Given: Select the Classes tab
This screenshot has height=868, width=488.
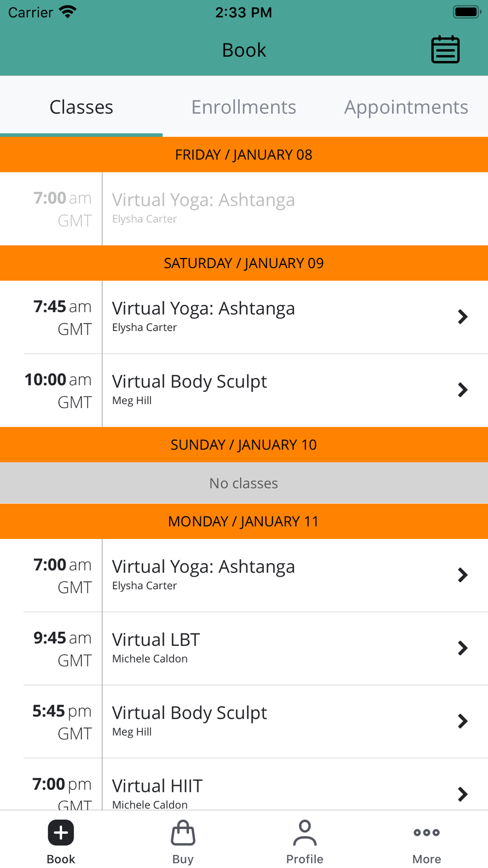Looking at the screenshot, I should [x=81, y=107].
